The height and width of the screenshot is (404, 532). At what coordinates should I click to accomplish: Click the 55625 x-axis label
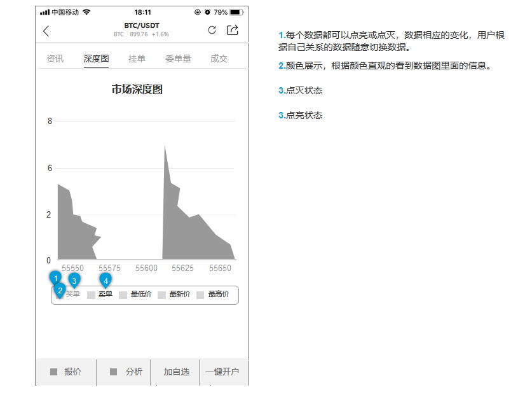point(182,268)
